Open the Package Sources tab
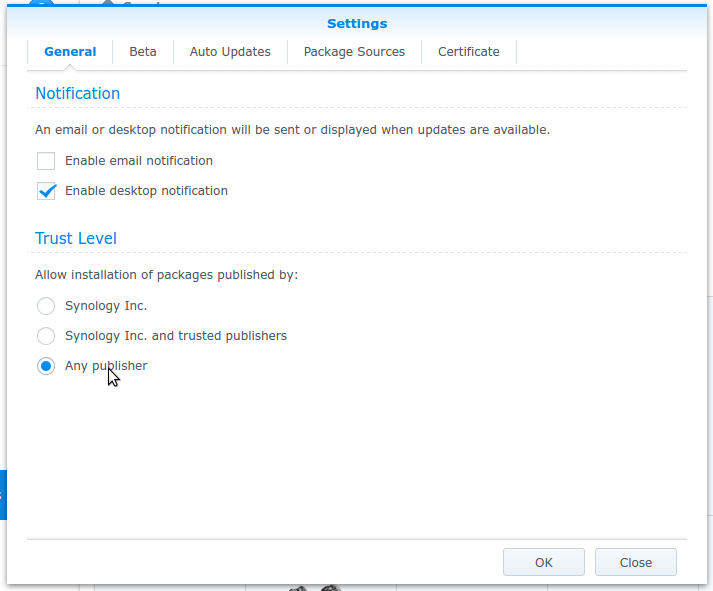The width and height of the screenshot is (713, 591). (x=354, y=52)
